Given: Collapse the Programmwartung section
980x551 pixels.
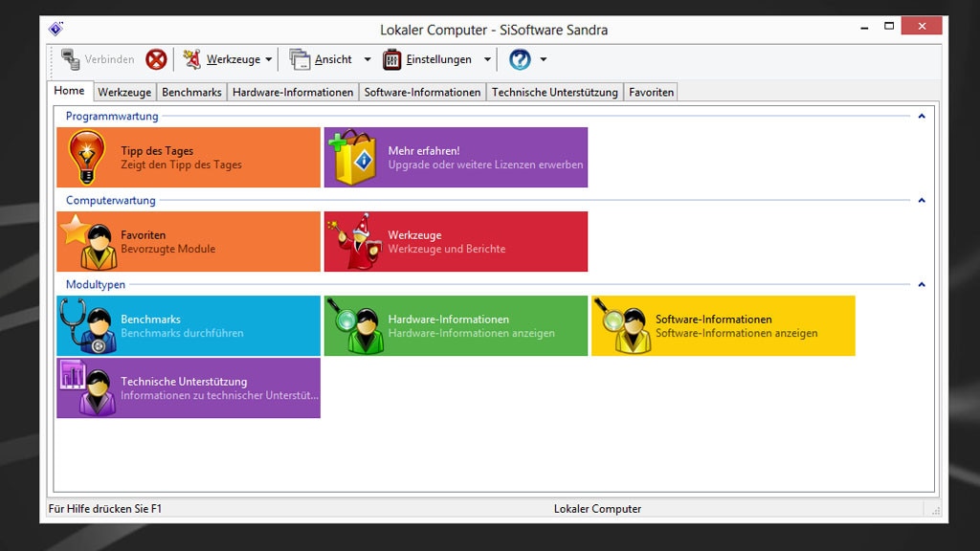Looking at the screenshot, I should click(922, 116).
